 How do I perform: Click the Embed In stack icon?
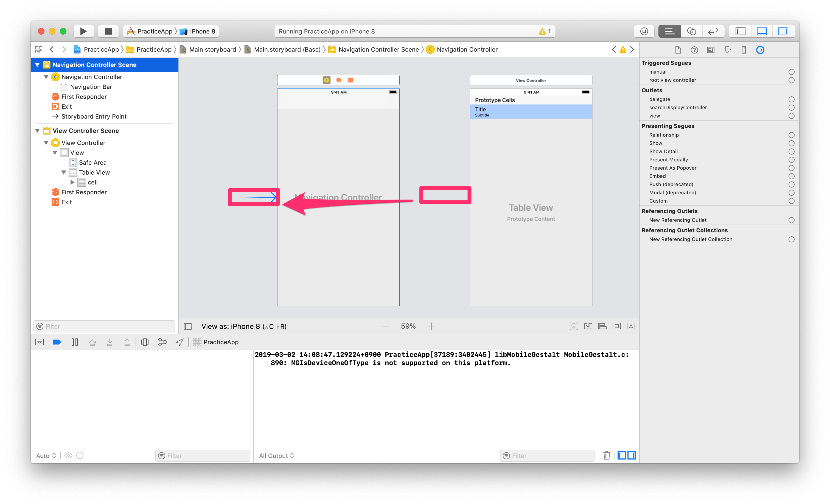pos(588,326)
